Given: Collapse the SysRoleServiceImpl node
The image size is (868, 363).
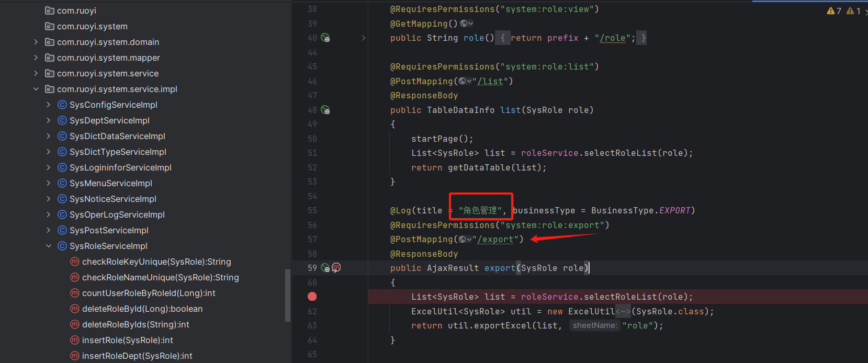Looking at the screenshot, I should (48, 246).
